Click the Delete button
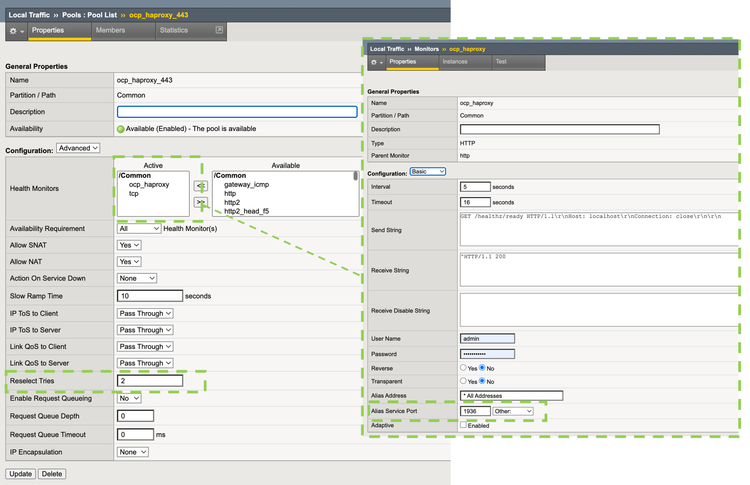This screenshot has height=485, width=750. click(51, 473)
